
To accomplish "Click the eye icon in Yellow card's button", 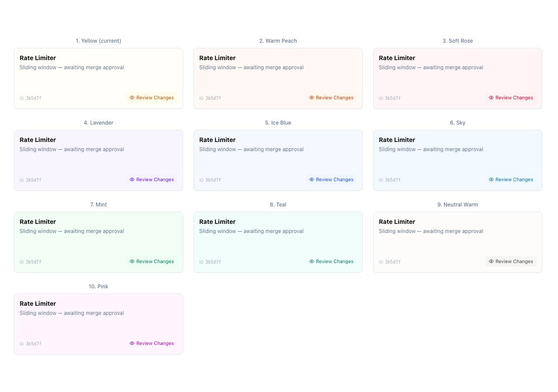I will click(132, 98).
